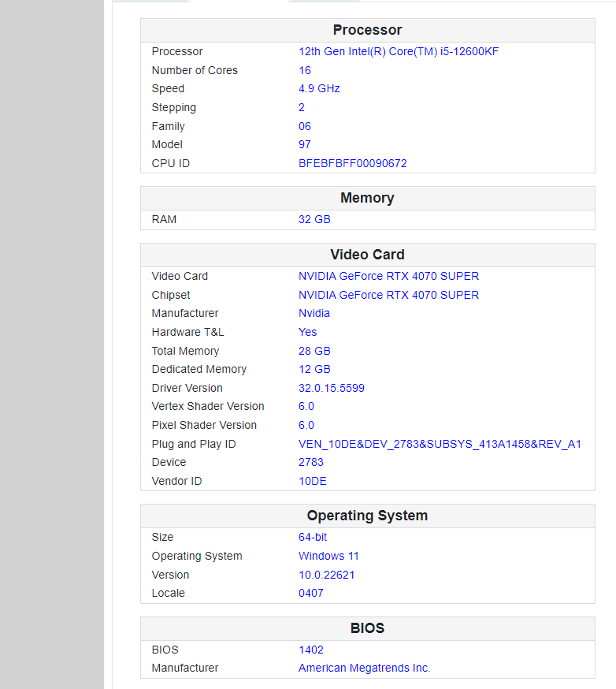Click the Vertex Shader Version value 6.0

click(x=306, y=407)
